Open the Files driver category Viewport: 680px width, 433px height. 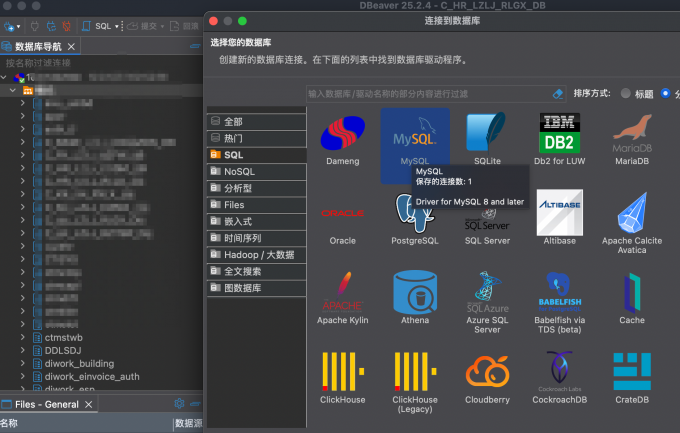tap(257, 205)
